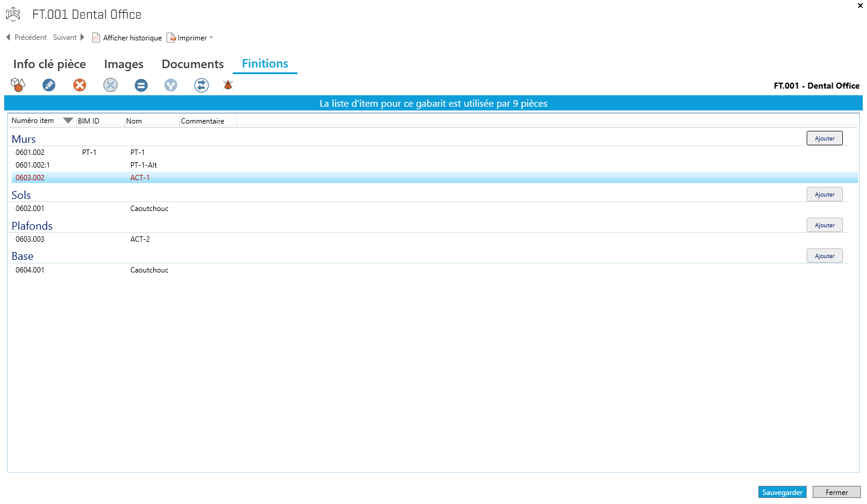Expand the Imprimer dropdown arrow
Screen dimensions: 867x504
(211, 38)
